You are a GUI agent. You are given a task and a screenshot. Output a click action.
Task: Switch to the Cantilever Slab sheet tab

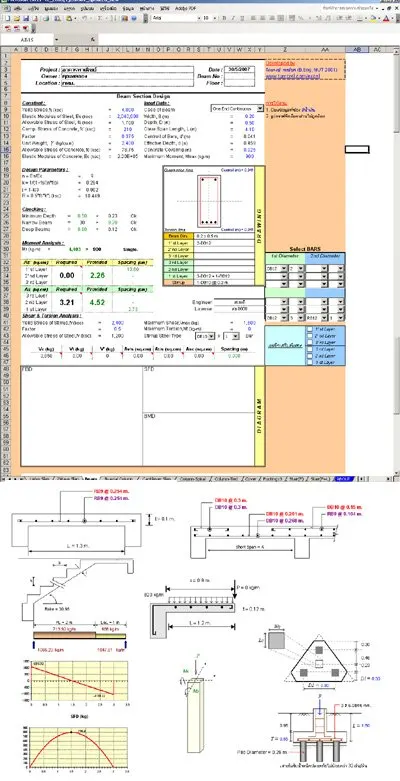156,479
